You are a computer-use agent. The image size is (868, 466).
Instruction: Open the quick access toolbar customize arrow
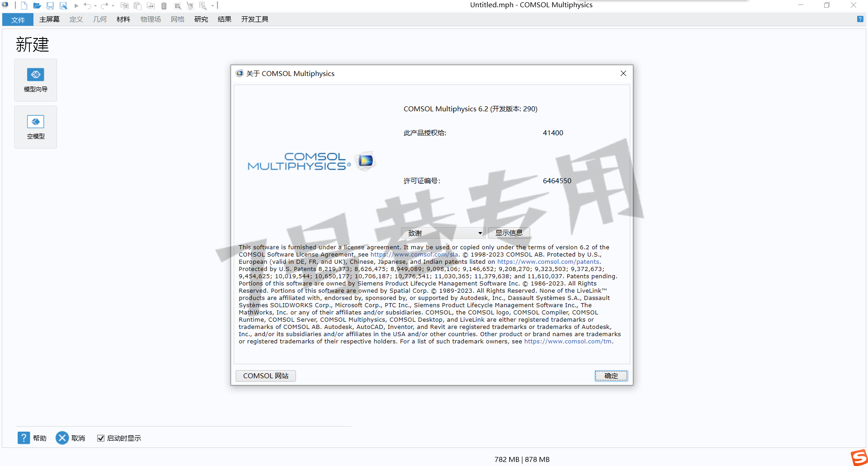[x=212, y=6]
